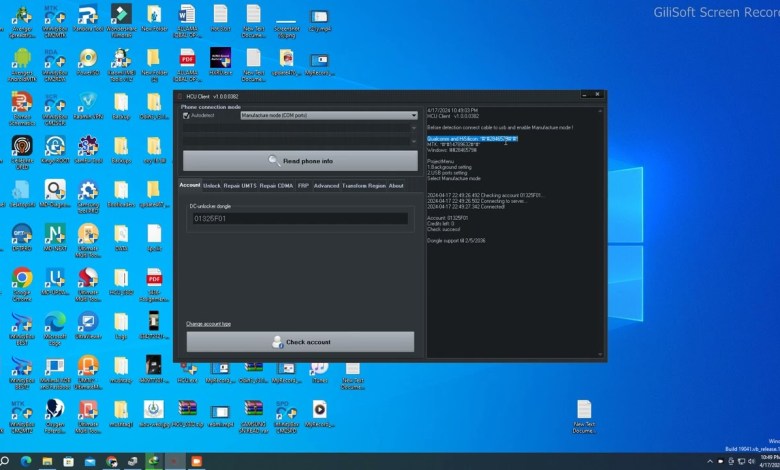Screen dimensions: 780x470
Task: Select the FRP tab
Action: (x=303, y=186)
